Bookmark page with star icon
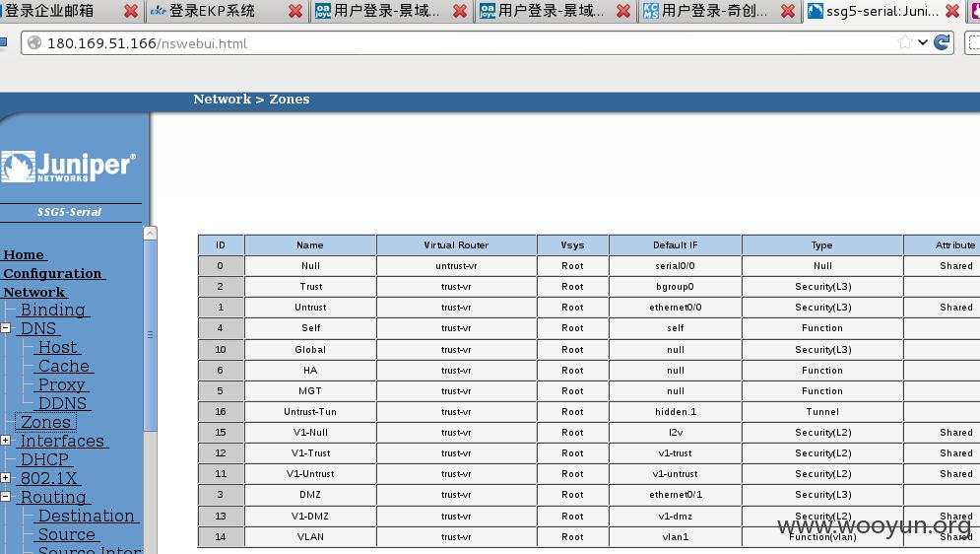The width and height of the screenshot is (980, 554). 904,42
